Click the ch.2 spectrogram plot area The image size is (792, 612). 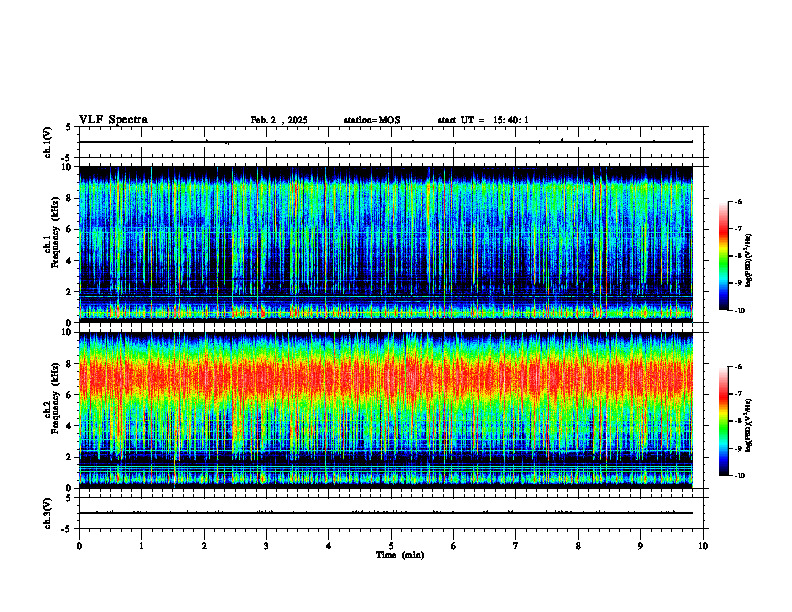click(386, 410)
